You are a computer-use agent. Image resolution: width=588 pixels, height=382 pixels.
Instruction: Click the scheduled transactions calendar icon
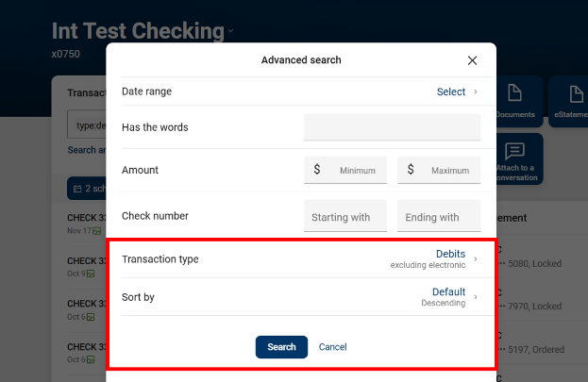point(76,189)
